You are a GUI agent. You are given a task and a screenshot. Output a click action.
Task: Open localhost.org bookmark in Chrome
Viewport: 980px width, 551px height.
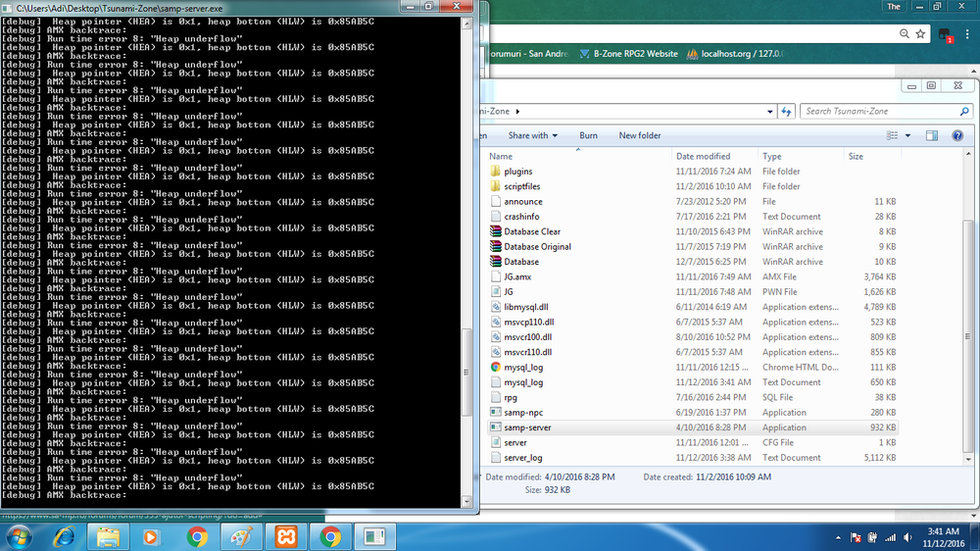[735, 54]
